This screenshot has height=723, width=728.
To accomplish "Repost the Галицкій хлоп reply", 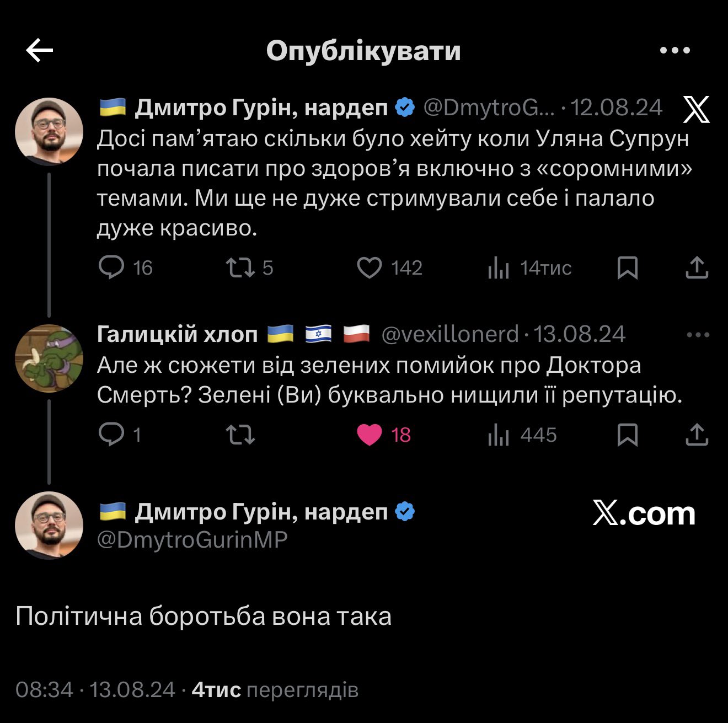I will pos(240,435).
